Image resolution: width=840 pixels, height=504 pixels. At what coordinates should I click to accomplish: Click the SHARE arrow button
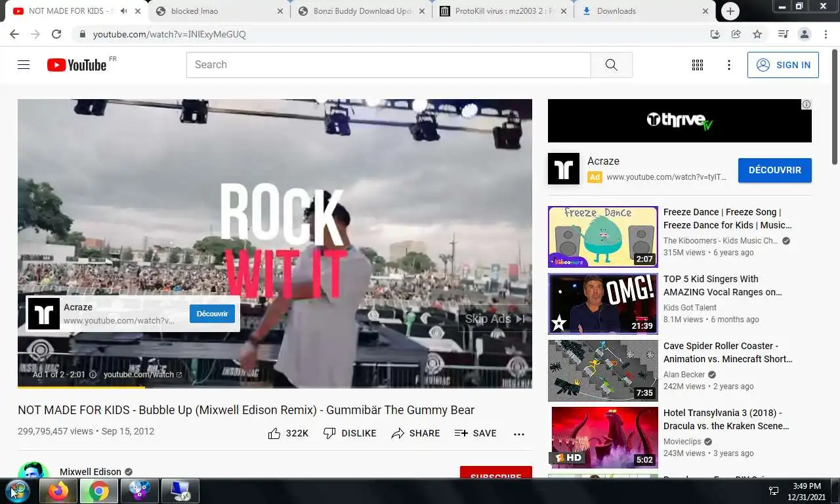pyautogui.click(x=415, y=433)
